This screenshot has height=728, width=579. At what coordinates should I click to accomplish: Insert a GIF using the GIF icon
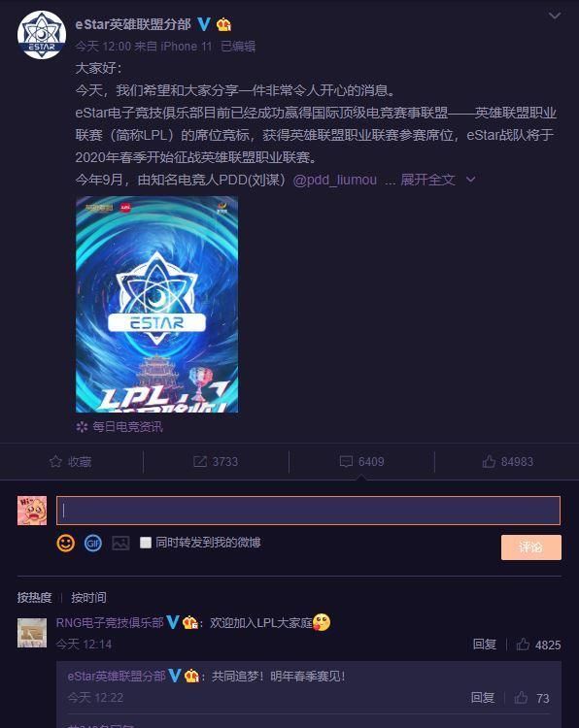pyautogui.click(x=93, y=543)
